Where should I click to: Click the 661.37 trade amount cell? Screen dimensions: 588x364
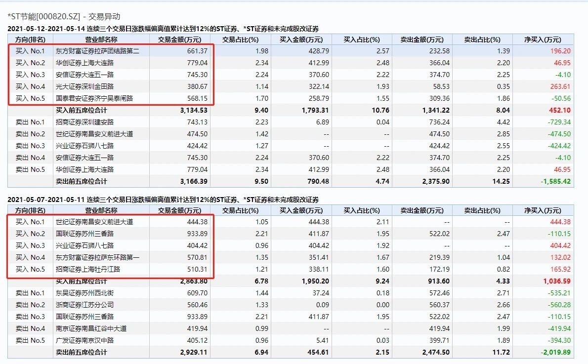coord(197,51)
